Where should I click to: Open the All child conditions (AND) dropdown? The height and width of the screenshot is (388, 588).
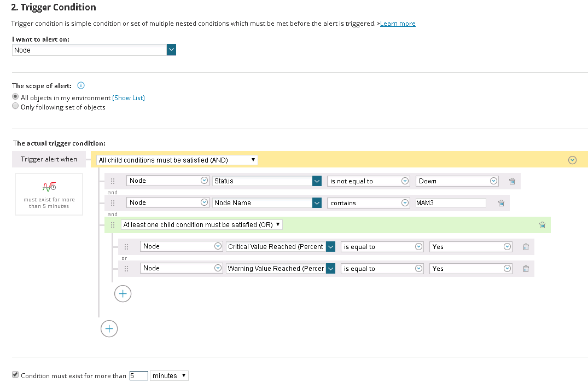(177, 160)
